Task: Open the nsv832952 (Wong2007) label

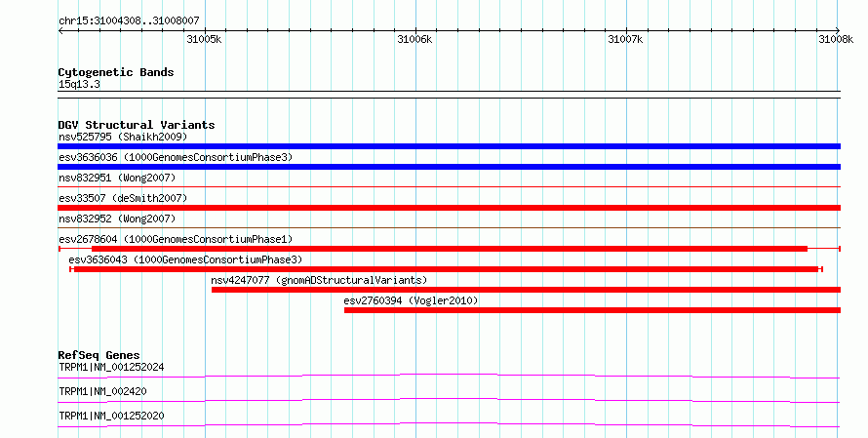Action: 117,219
